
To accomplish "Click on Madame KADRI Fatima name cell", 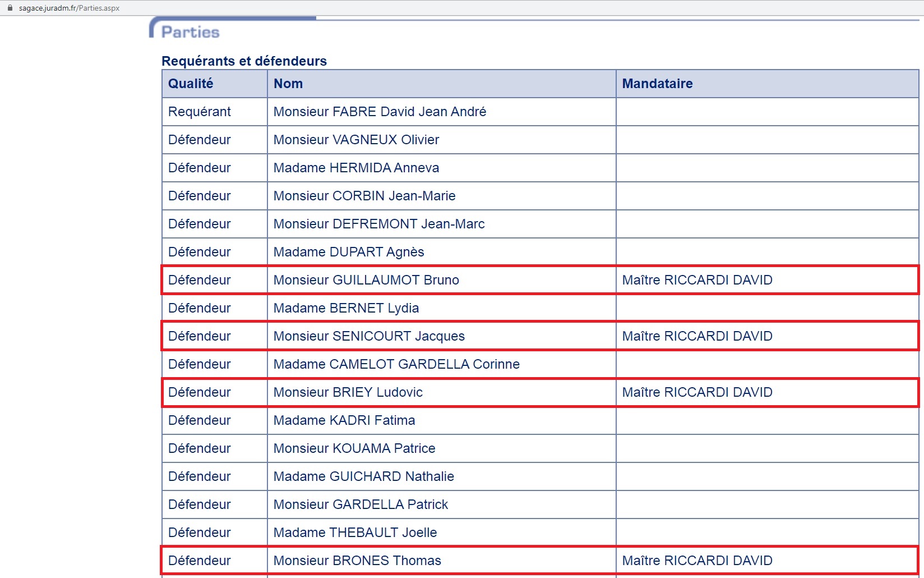I will (x=344, y=420).
